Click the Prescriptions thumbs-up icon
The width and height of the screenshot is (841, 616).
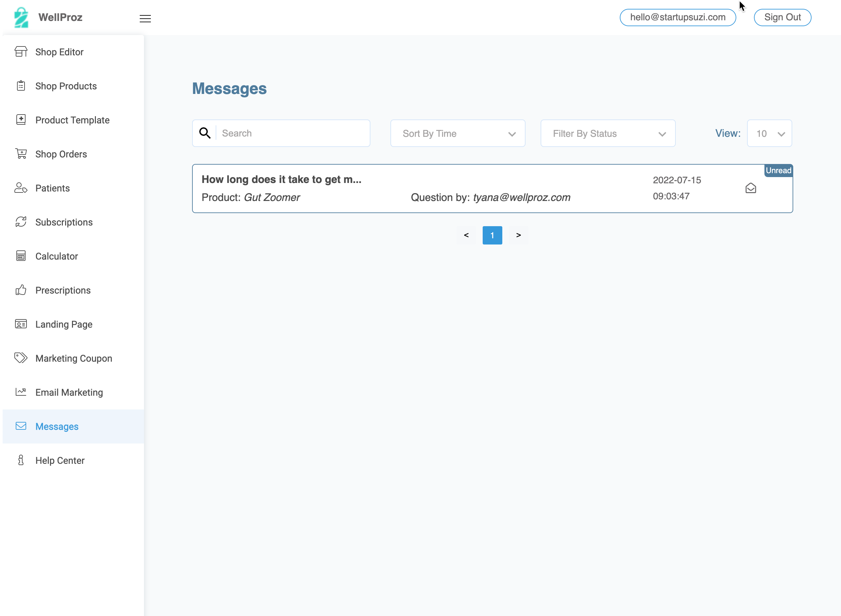(x=21, y=290)
